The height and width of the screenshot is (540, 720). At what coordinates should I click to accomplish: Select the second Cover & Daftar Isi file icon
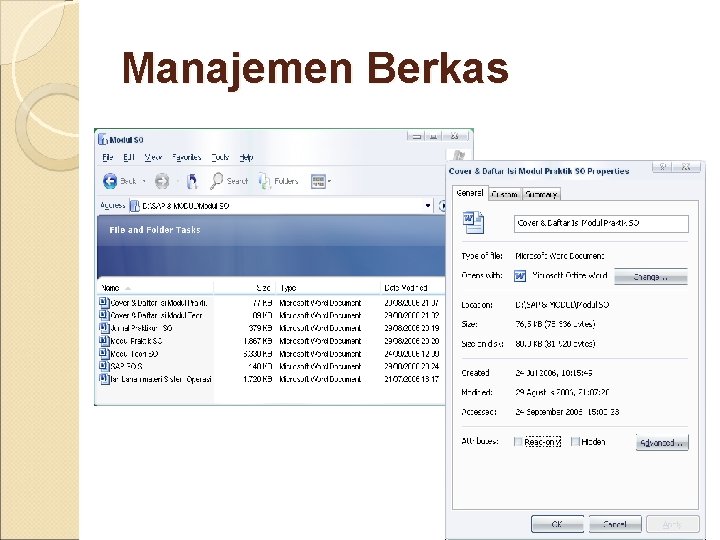[x=104, y=315]
